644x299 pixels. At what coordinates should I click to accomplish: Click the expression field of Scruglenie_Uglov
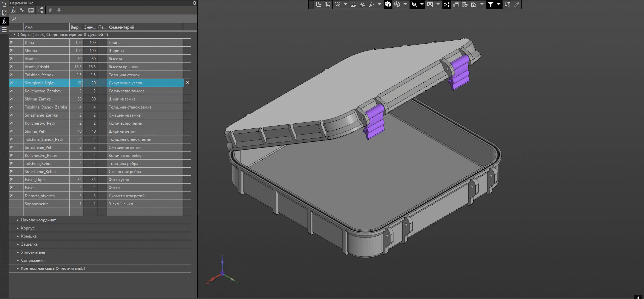click(x=76, y=83)
